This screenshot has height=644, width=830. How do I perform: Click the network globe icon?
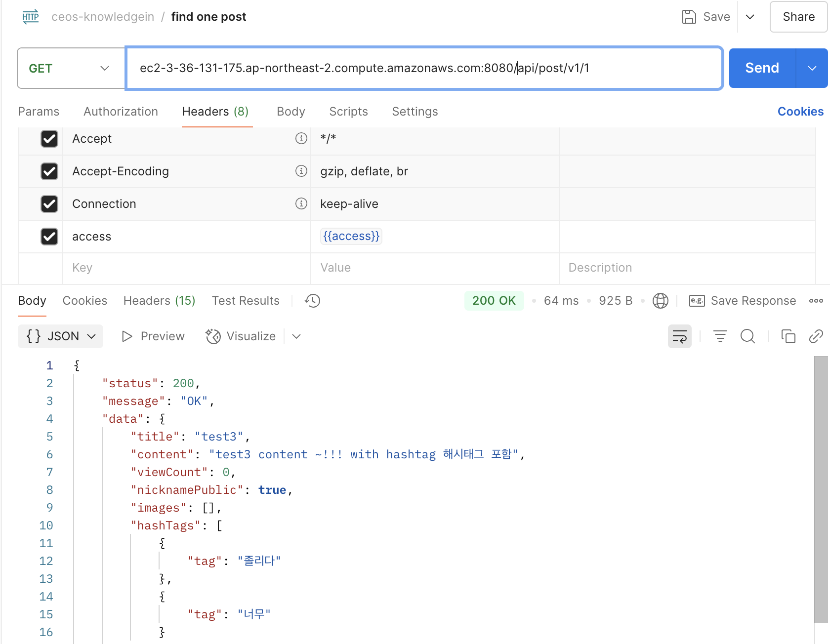tap(660, 301)
